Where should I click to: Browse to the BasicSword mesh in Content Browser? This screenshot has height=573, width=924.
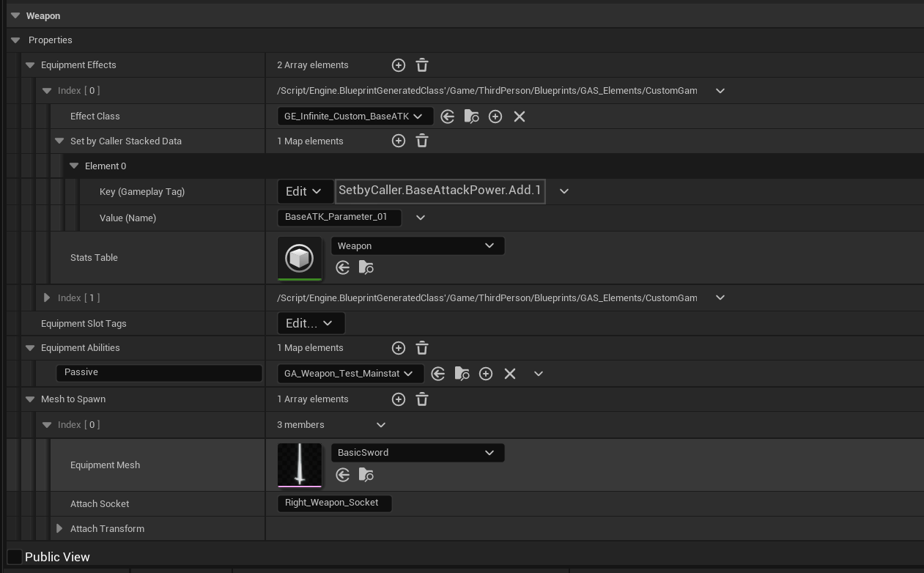click(366, 475)
